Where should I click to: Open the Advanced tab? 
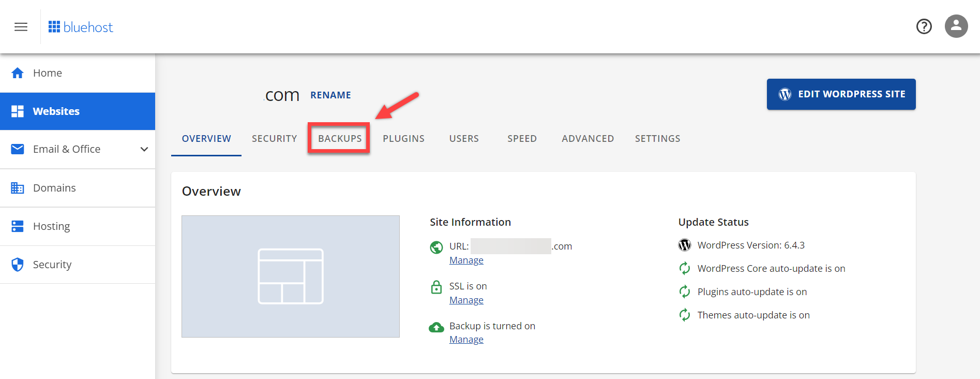(x=587, y=139)
